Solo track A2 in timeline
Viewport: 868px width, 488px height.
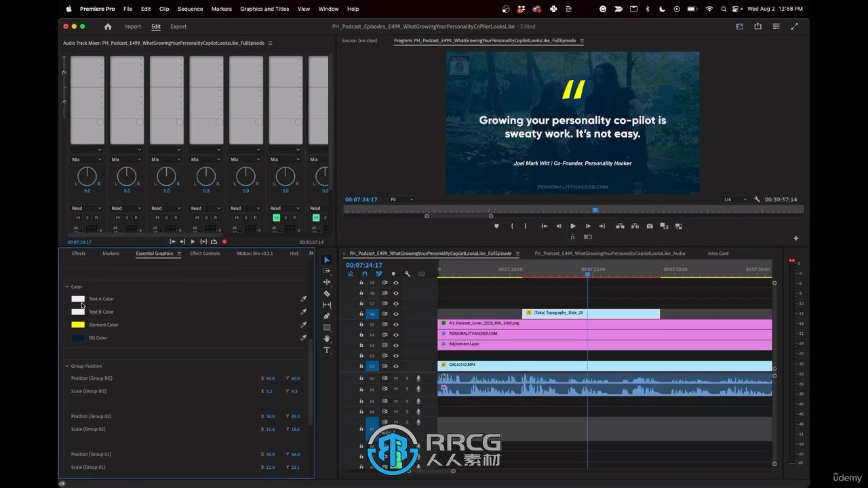click(407, 389)
